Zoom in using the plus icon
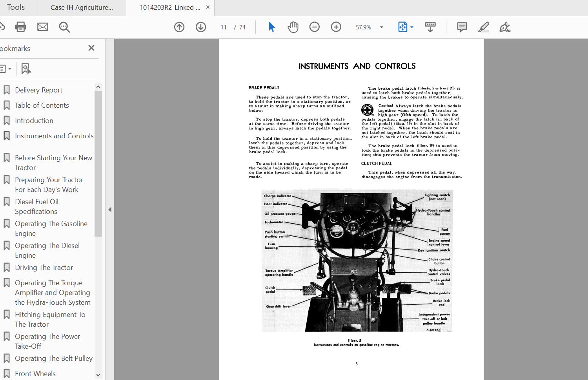588x380 pixels. tap(336, 27)
